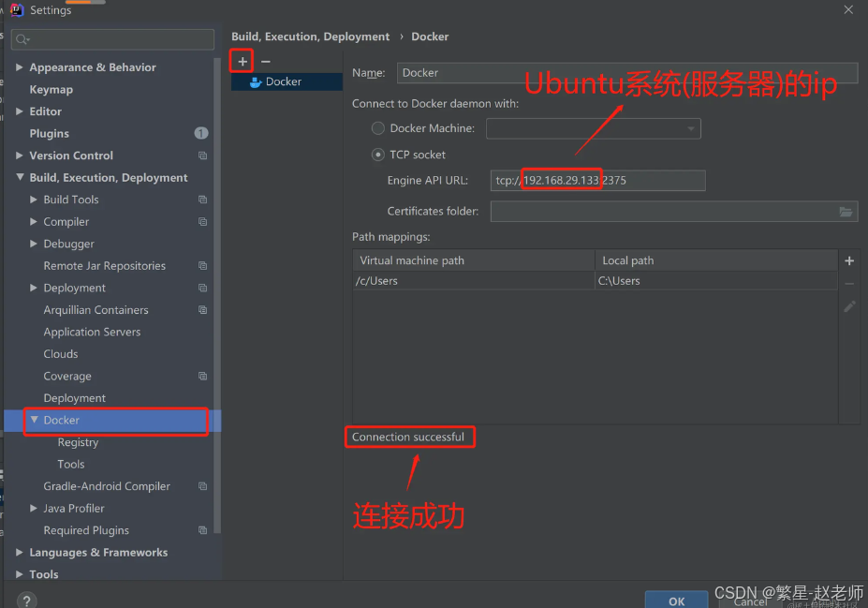Image resolution: width=868 pixels, height=608 pixels.
Task: Expand the Build Tools node arrow
Action: click(x=33, y=200)
